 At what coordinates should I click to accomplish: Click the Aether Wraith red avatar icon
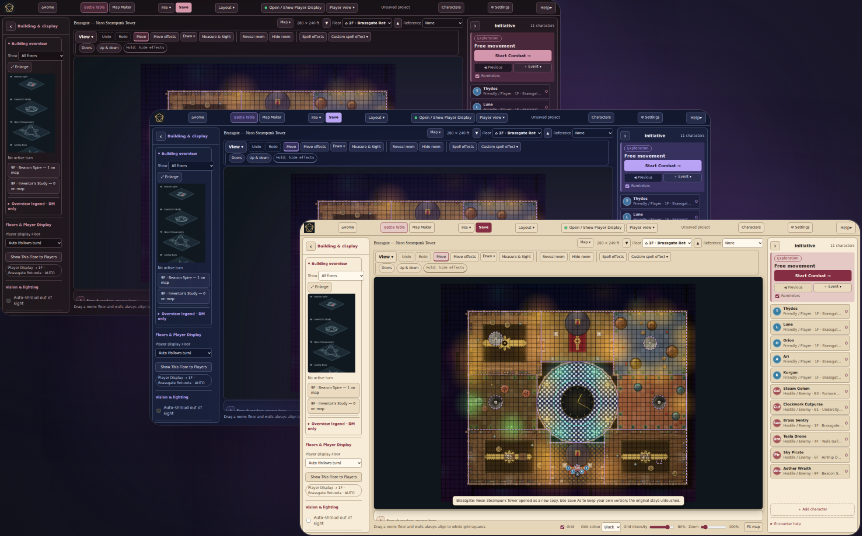pos(777,471)
